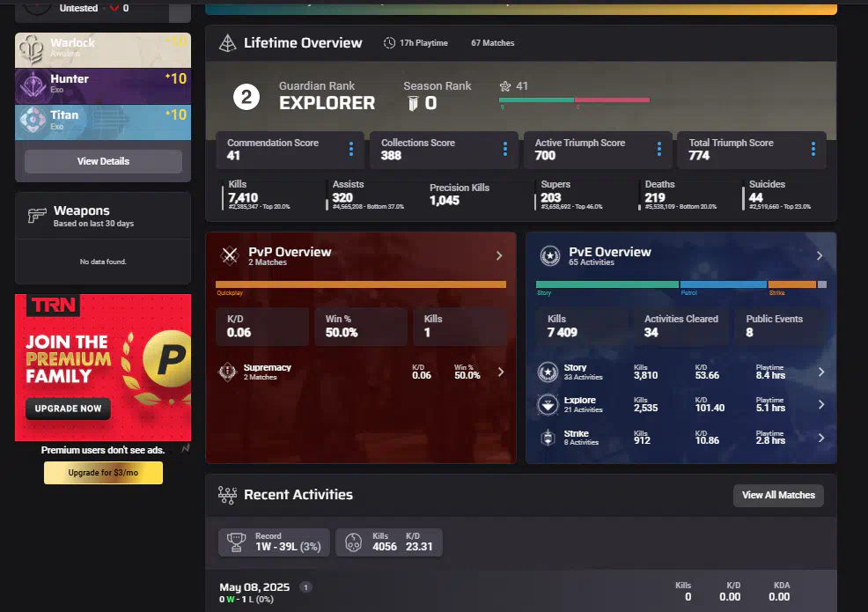Expand the Story activities row arrow
The image size is (868, 612).
point(821,372)
